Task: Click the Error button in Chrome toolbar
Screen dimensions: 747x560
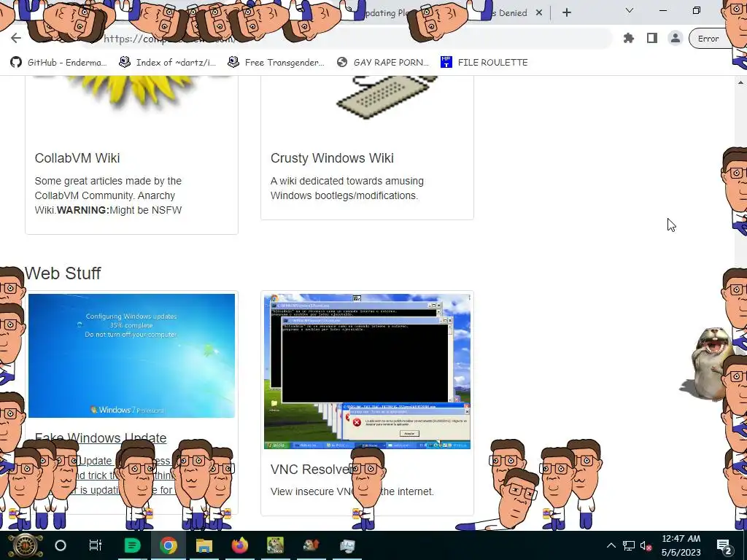Action: point(708,39)
